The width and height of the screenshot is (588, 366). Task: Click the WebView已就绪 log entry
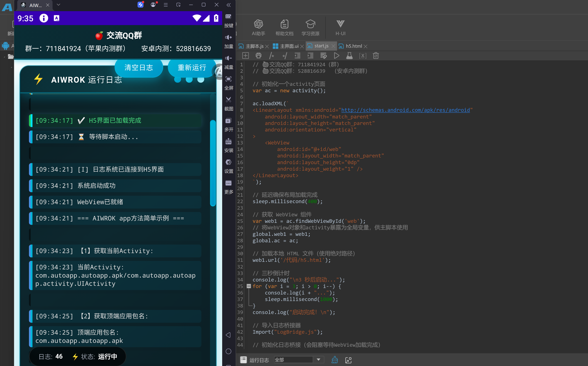click(115, 202)
